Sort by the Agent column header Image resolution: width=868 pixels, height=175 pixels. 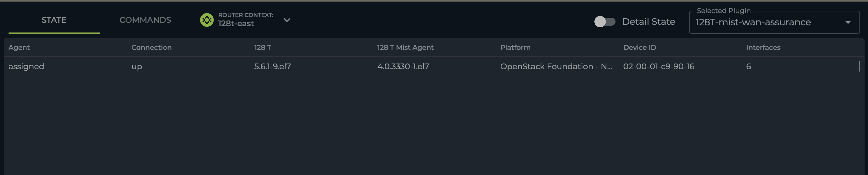pos(19,48)
